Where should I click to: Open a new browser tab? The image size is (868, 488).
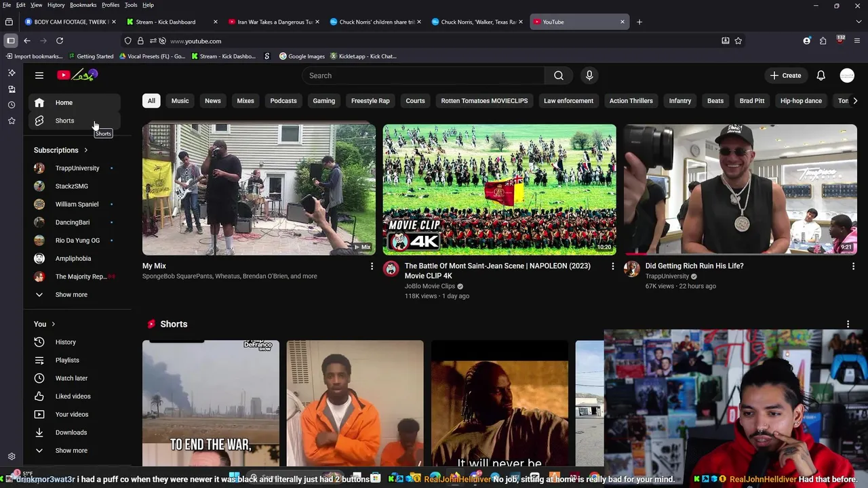(639, 22)
